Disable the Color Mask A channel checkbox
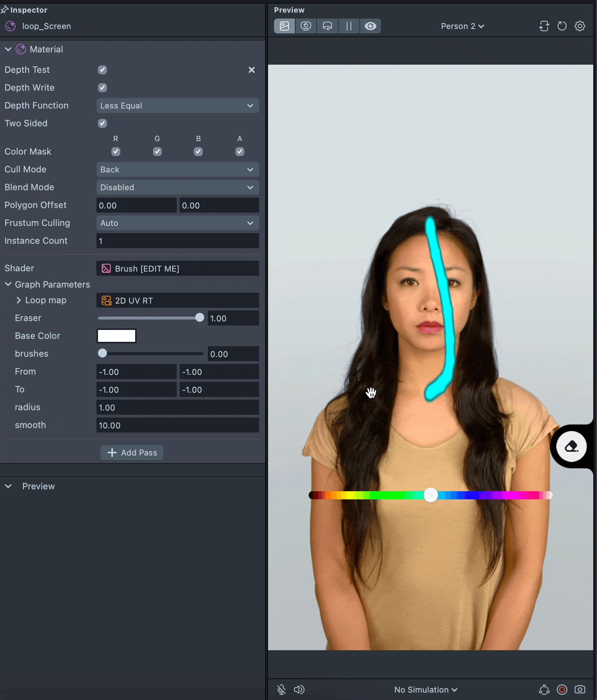The image size is (597, 700). [x=240, y=152]
